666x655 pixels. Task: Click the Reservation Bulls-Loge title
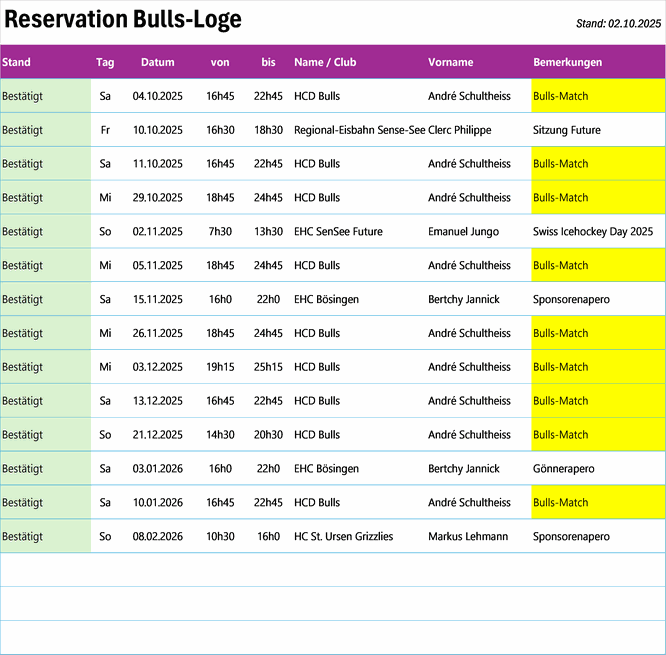[123, 20]
